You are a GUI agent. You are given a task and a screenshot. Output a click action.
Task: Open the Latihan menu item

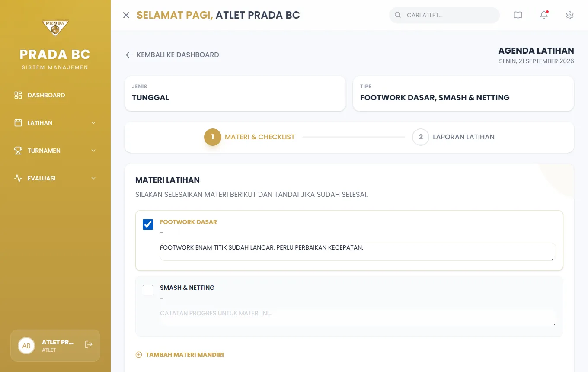[x=55, y=123]
